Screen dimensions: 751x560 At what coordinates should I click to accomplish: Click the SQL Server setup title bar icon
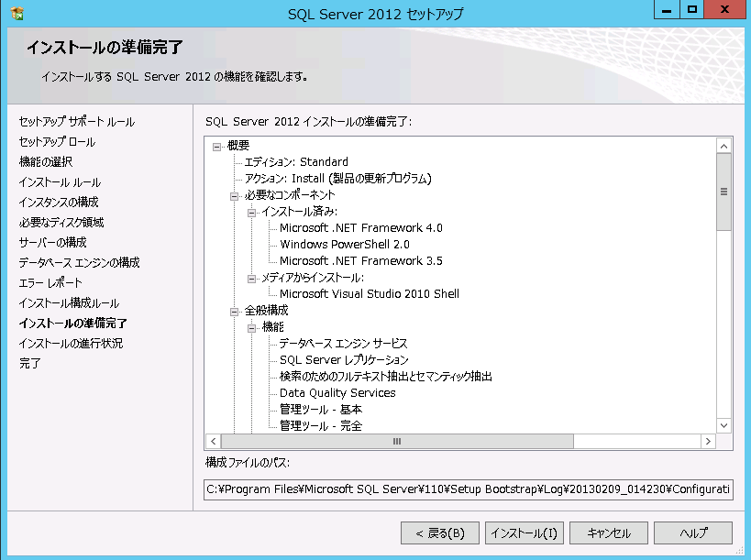coord(17,14)
